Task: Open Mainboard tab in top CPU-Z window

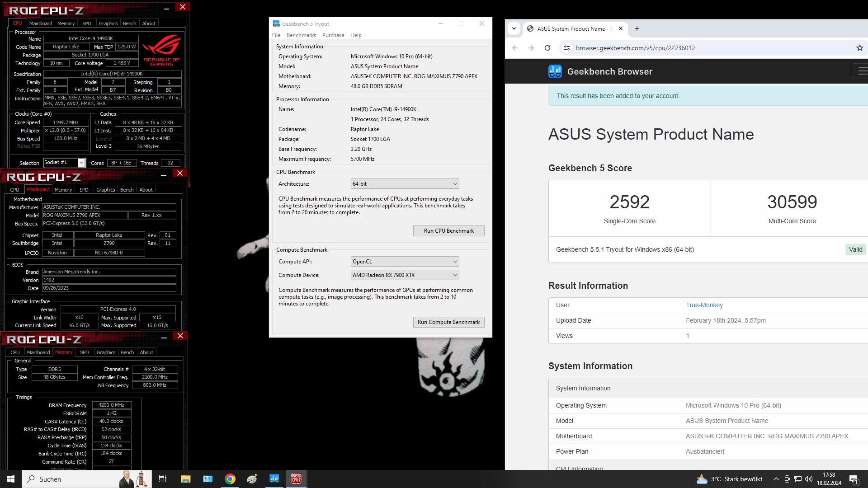Action: point(41,23)
